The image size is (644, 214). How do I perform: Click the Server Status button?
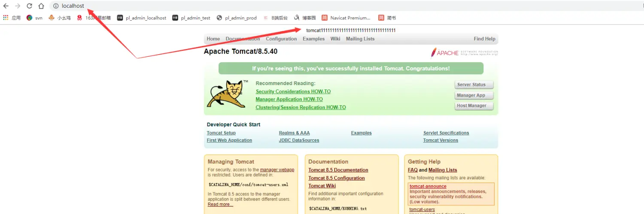(x=474, y=85)
